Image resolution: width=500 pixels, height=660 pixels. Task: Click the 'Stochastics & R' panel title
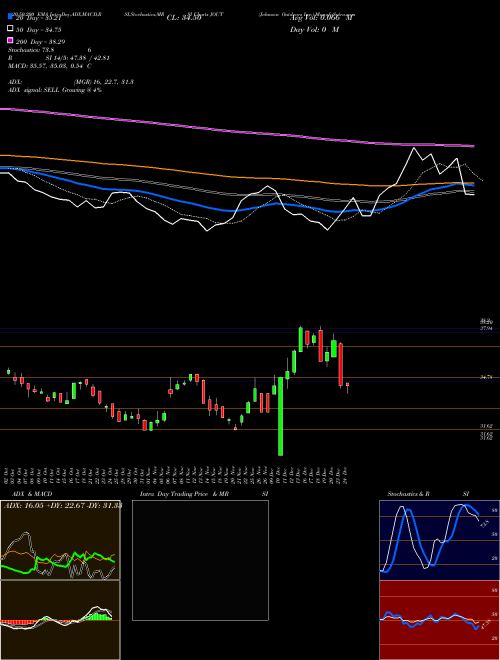pyautogui.click(x=409, y=494)
